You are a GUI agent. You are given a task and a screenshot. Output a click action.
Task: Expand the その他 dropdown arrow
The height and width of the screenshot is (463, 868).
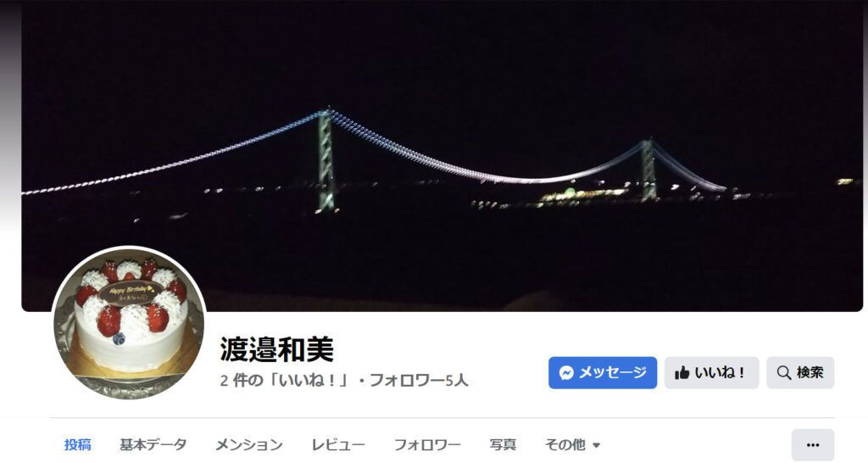[596, 445]
